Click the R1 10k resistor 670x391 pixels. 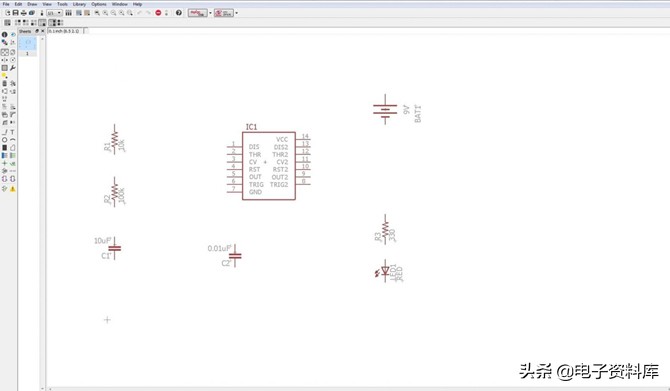115,140
